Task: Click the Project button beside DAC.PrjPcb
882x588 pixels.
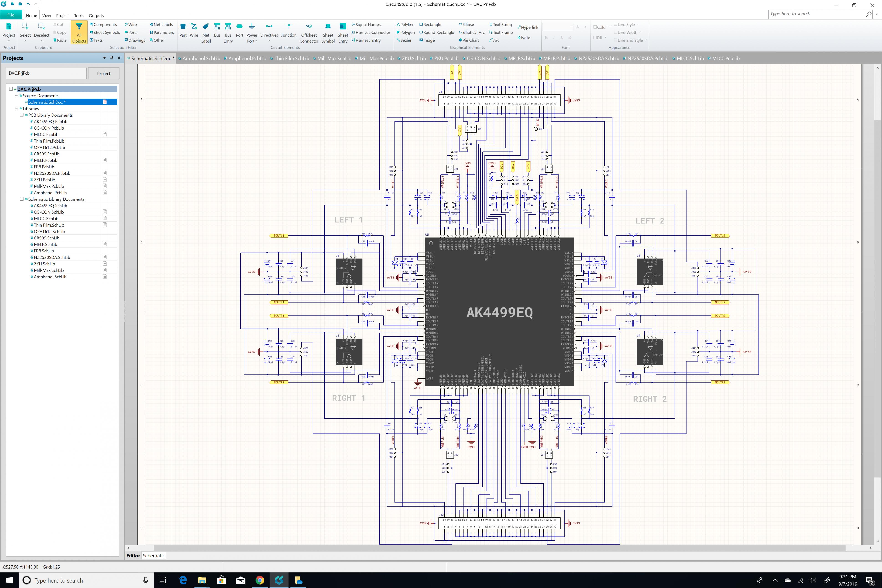Action: click(x=104, y=74)
